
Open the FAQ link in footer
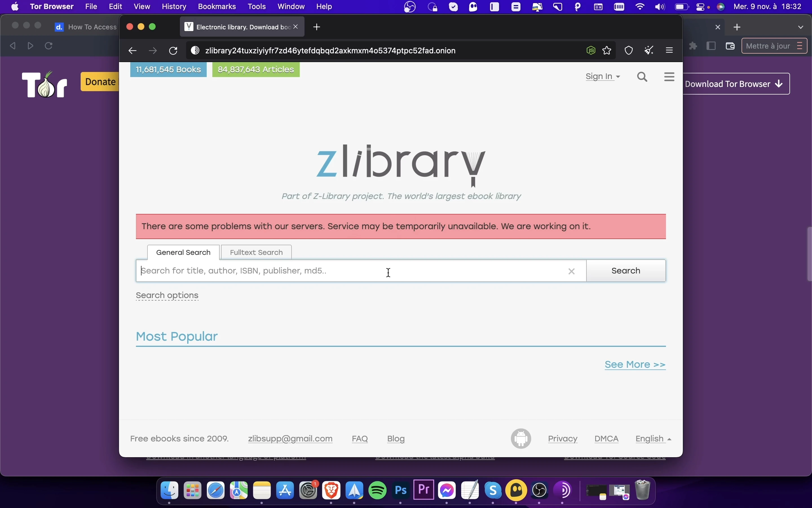click(360, 439)
